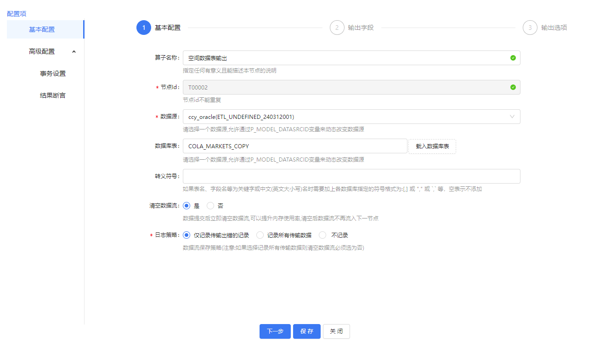
Task: Click the 载入数据库表 button
Action: (x=432, y=146)
